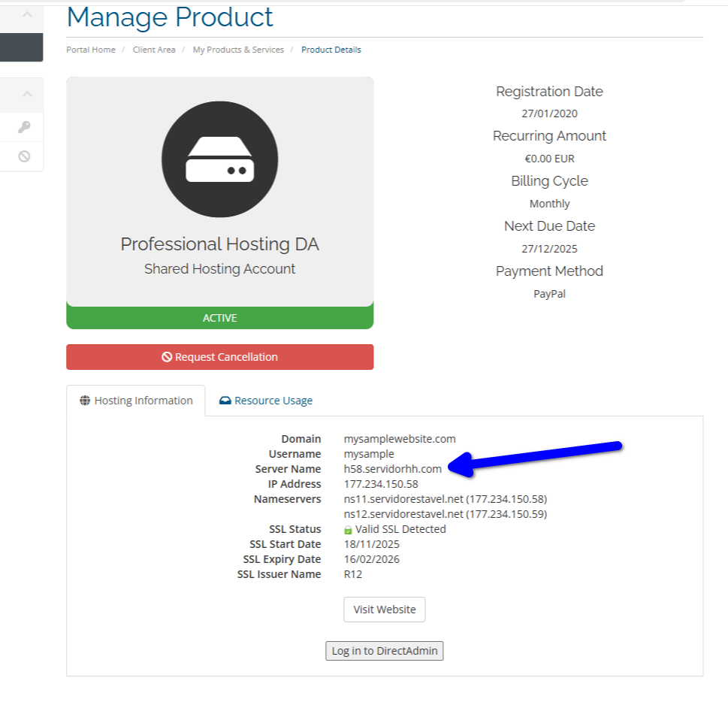This screenshot has width=728, height=708.
Task: Open the Hosting Information tab
Action: (136, 401)
